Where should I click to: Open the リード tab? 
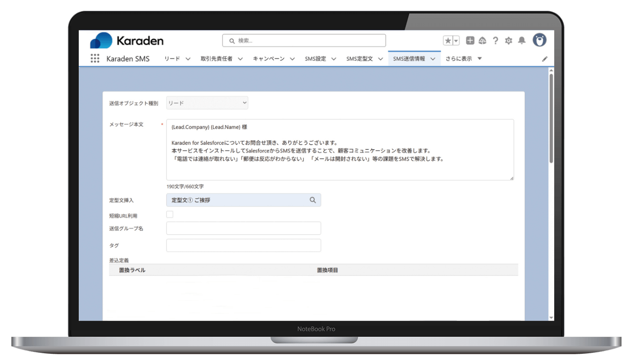coord(172,59)
